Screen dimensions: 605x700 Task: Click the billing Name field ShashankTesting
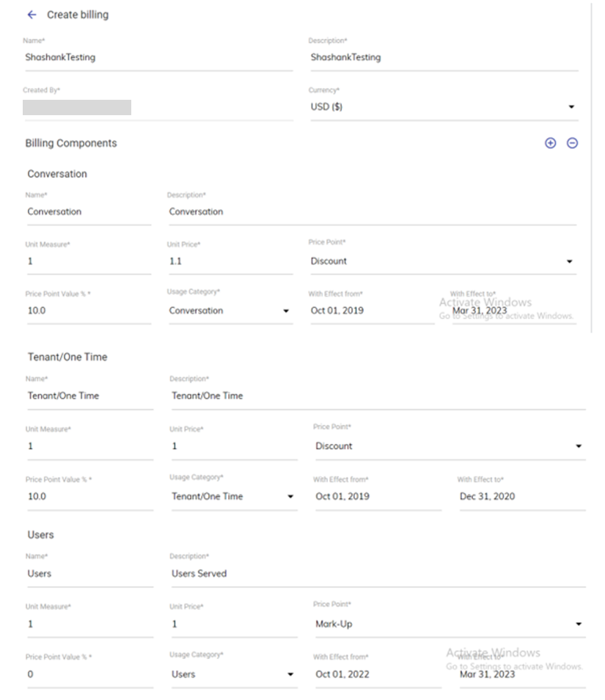coord(157,57)
